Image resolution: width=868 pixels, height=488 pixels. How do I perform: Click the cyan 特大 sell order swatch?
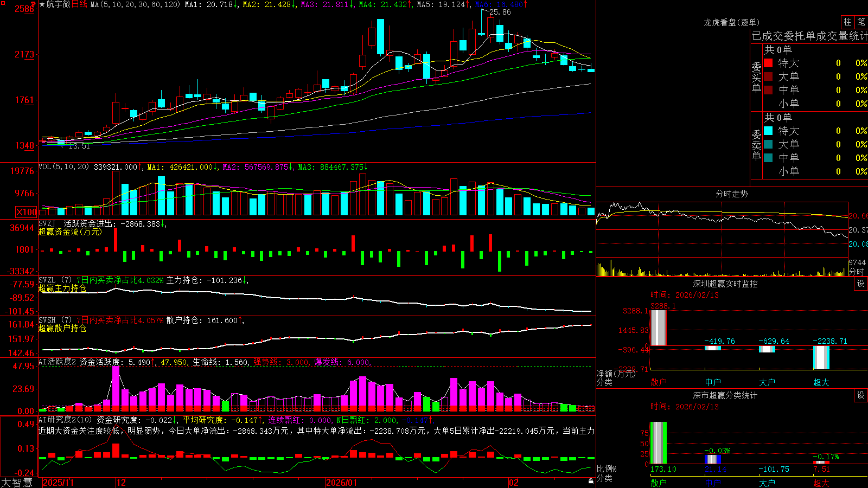click(768, 131)
